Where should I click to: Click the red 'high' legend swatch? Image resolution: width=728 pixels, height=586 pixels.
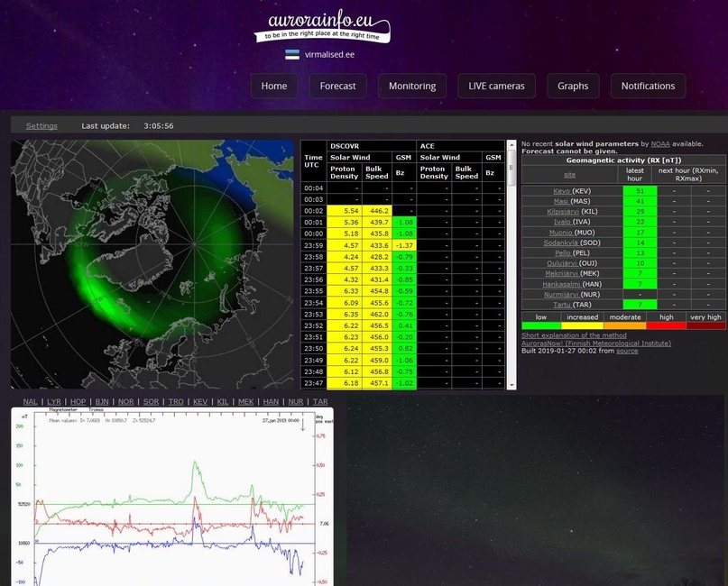tap(667, 325)
